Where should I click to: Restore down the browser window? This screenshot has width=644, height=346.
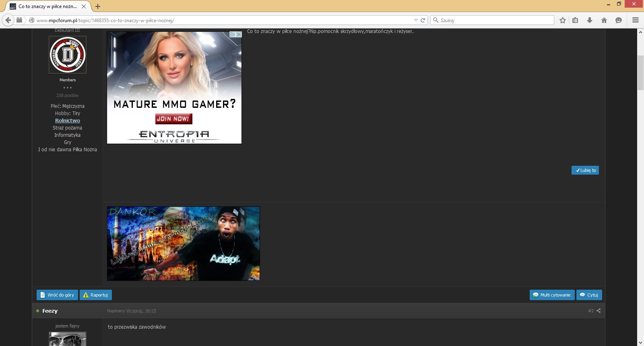pyautogui.click(x=619, y=4)
